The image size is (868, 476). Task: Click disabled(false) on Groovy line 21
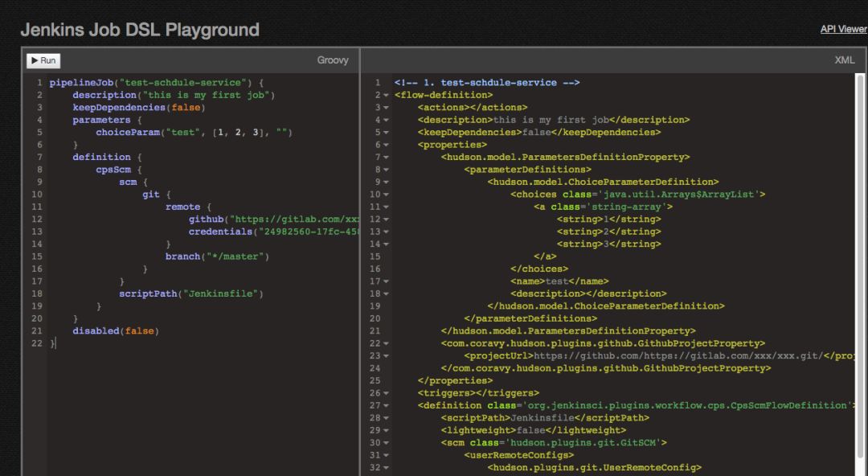pyautogui.click(x=116, y=330)
